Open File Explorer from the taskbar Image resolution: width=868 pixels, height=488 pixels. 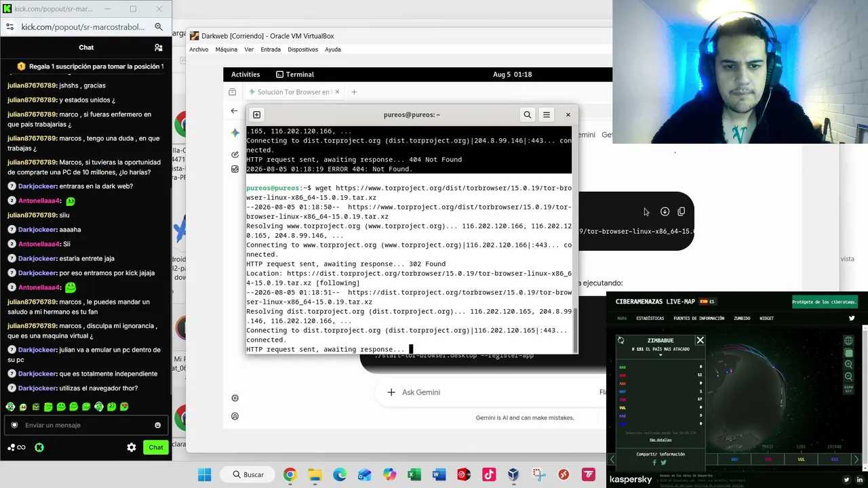pyautogui.click(x=315, y=474)
